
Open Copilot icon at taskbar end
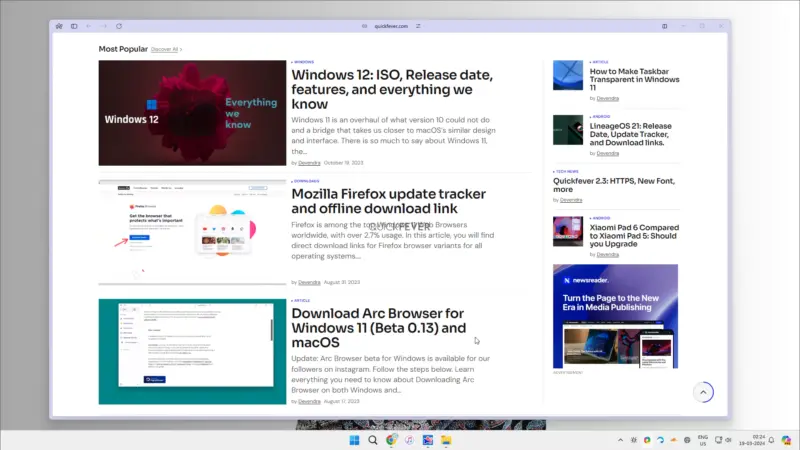point(786,440)
